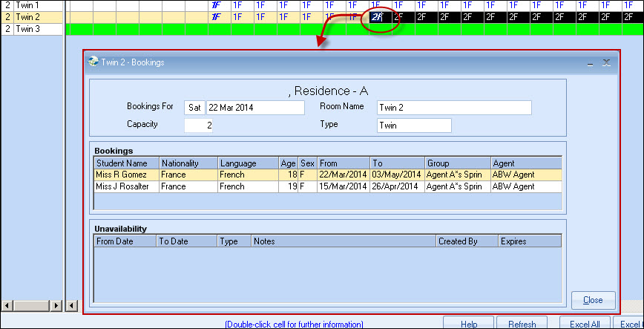Select the Twin 3 room row label
The width and height of the screenshot is (644, 329).
click(28, 29)
